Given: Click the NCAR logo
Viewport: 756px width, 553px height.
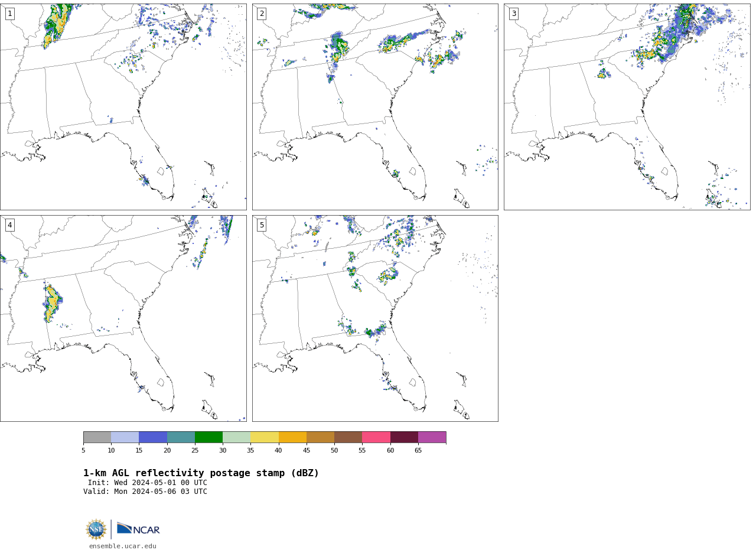Looking at the screenshot, I should 138,528.
